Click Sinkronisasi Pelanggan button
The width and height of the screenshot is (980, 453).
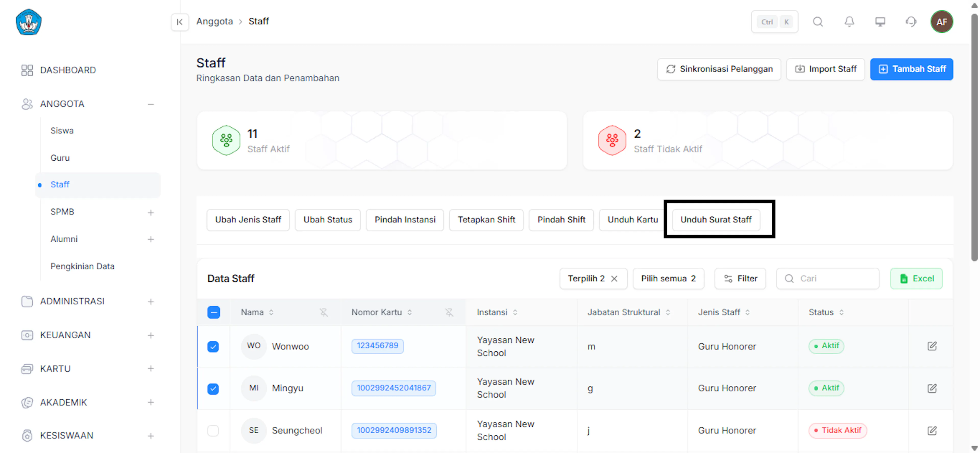click(x=719, y=69)
